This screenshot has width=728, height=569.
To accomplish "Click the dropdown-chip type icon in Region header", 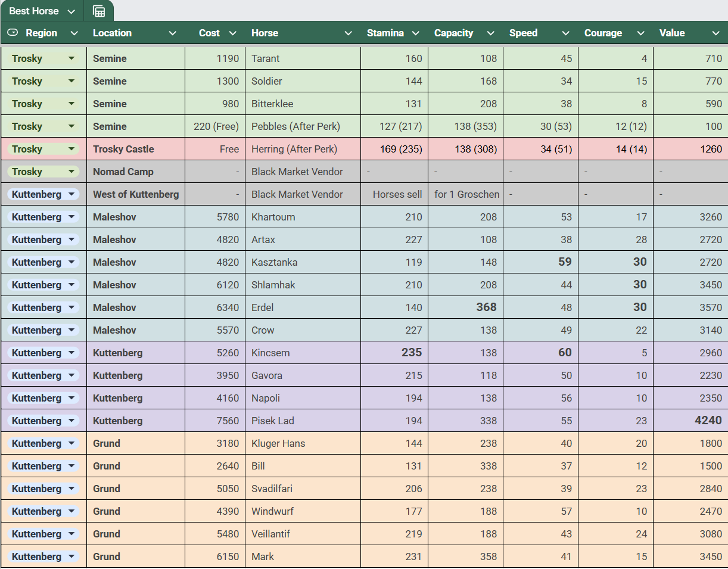I will [13, 33].
